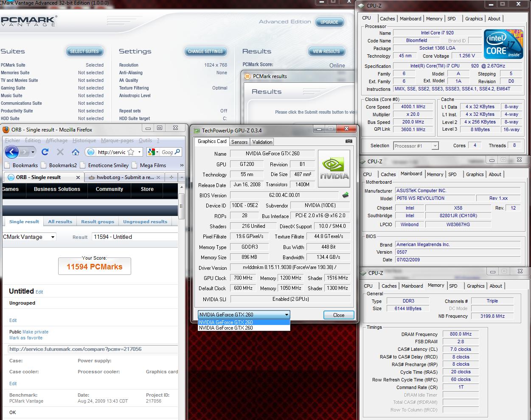Reload the Firefox page
The width and height of the screenshot is (531, 420).
click(x=45, y=152)
